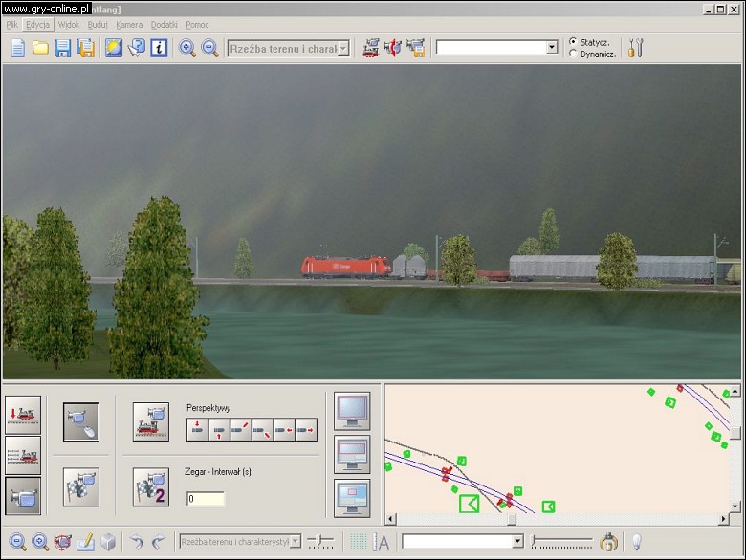Choose the middle monitor layout button
The height and width of the screenshot is (560, 746).
tap(352, 455)
